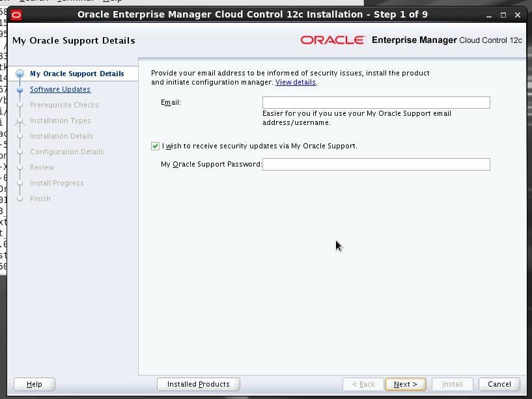Click the Finish step label
Image resolution: width=532 pixels, height=399 pixels.
[40, 199]
